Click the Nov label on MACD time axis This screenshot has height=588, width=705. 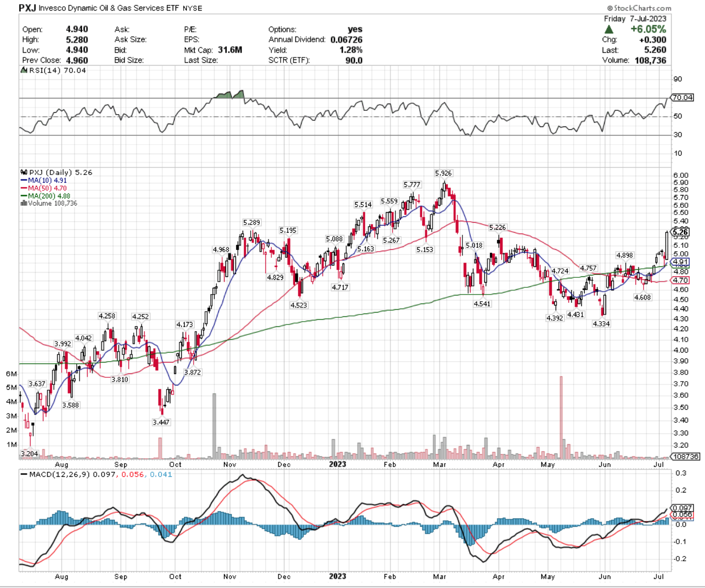click(230, 577)
